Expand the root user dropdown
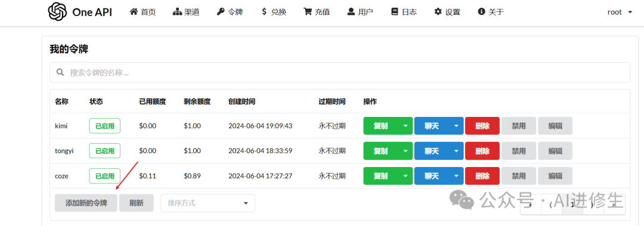This screenshot has width=644, height=226. 620,12
